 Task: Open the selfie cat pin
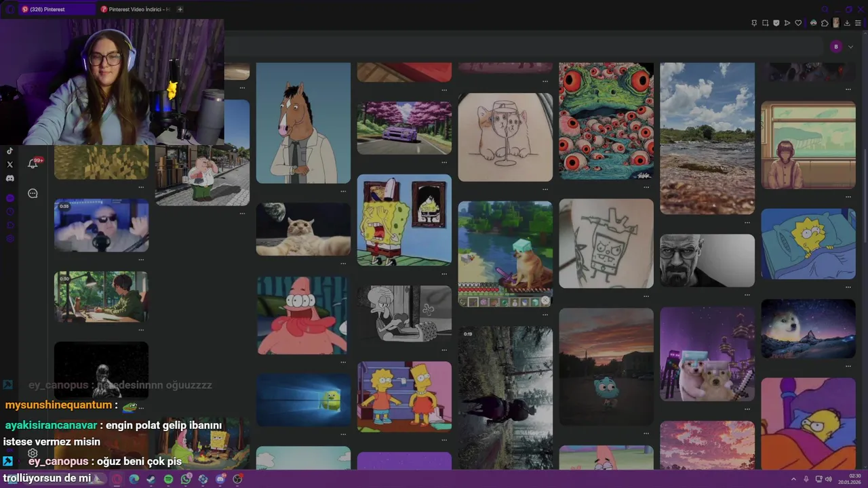click(303, 230)
